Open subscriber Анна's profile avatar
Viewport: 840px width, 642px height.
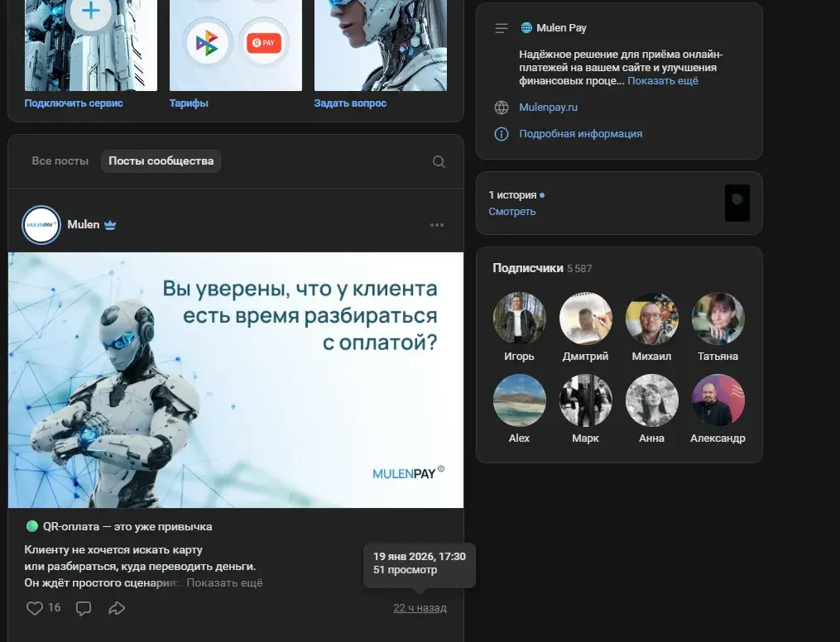point(651,400)
